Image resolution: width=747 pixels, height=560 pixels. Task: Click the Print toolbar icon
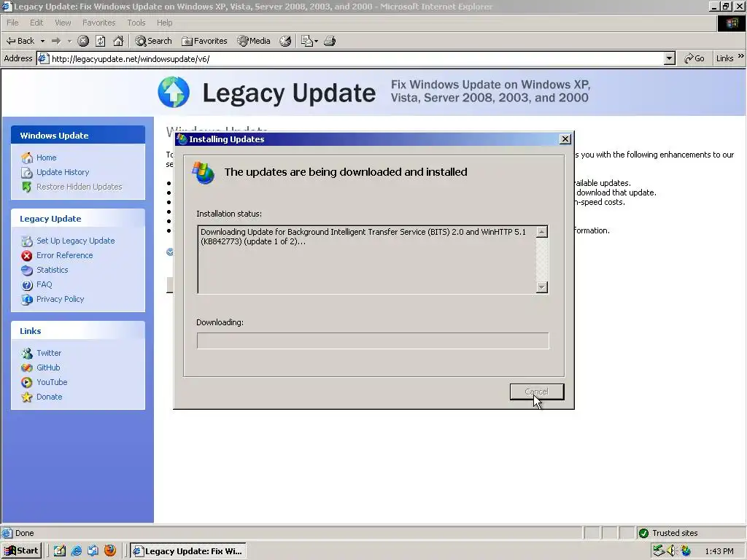tap(330, 41)
